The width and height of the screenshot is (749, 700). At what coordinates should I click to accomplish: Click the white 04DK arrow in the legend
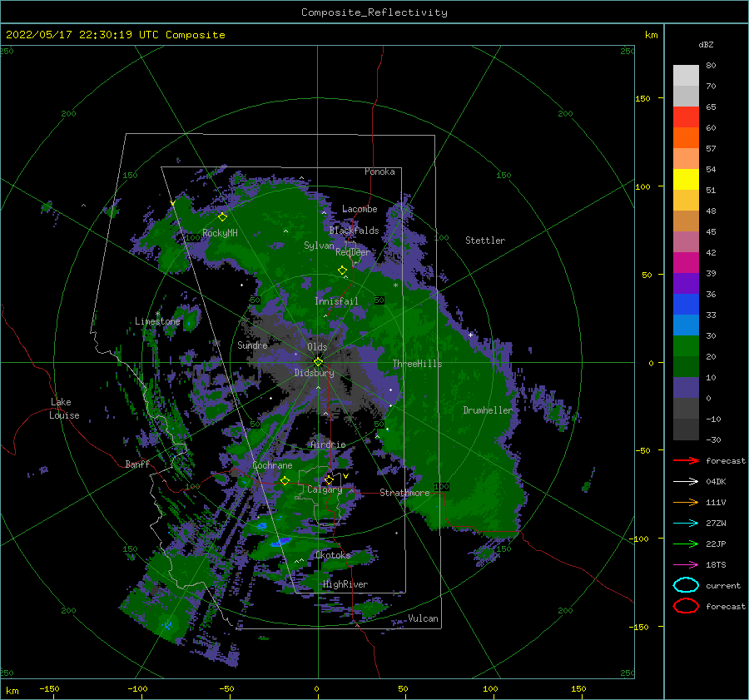pos(686,482)
